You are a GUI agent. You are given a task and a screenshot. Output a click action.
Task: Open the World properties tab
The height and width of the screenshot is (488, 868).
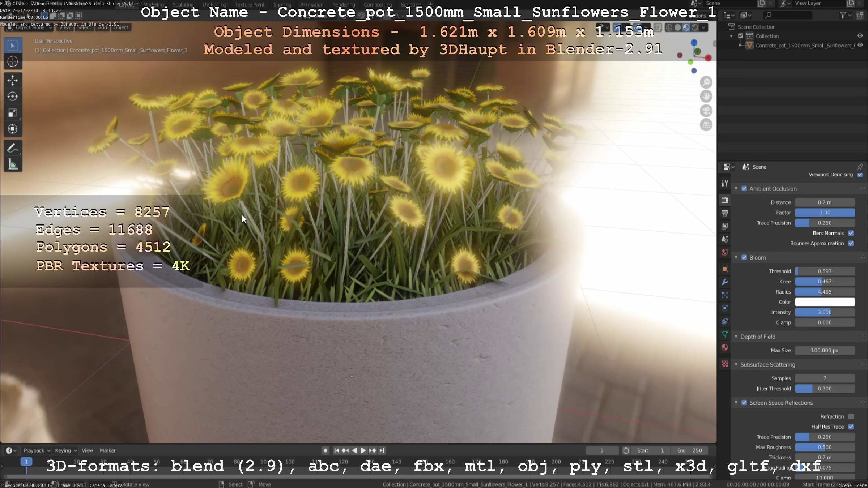pos(725,252)
